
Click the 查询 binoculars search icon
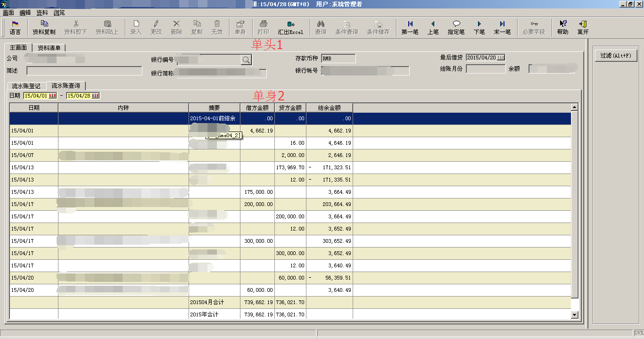point(321,28)
